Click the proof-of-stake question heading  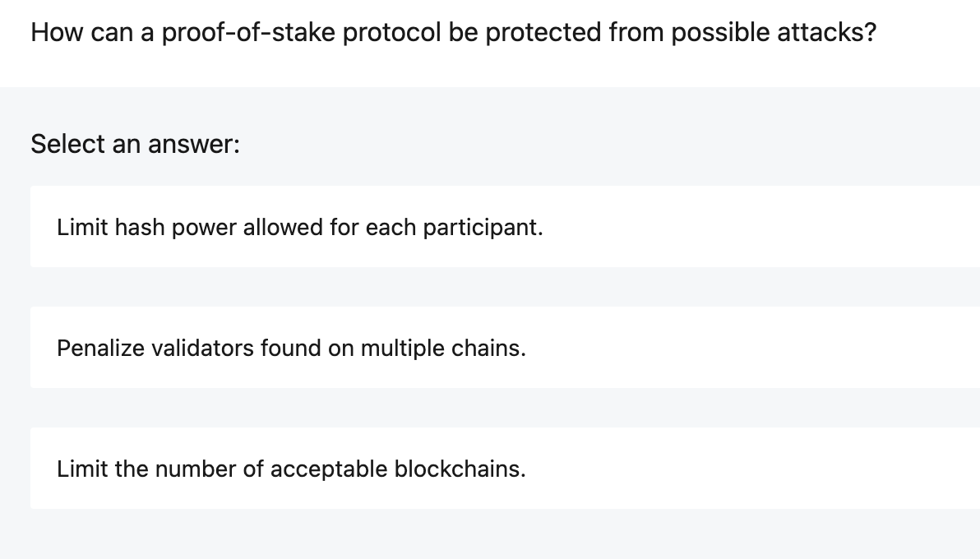[452, 31]
